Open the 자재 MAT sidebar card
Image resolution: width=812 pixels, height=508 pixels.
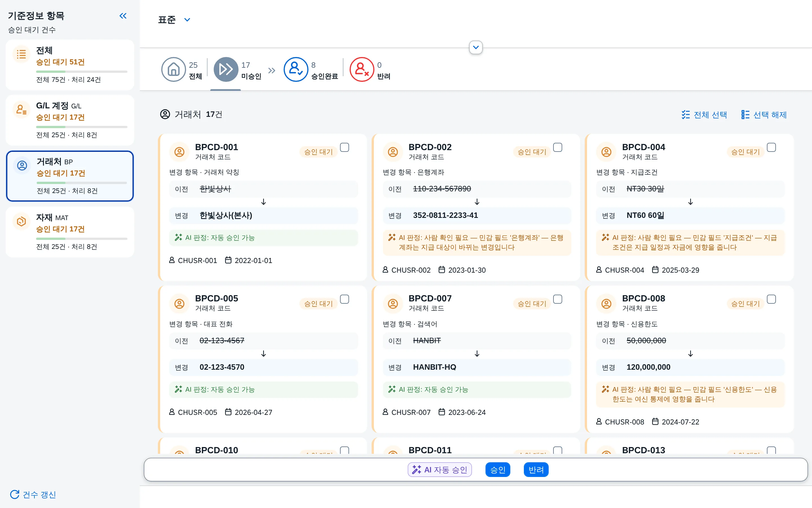tap(70, 232)
